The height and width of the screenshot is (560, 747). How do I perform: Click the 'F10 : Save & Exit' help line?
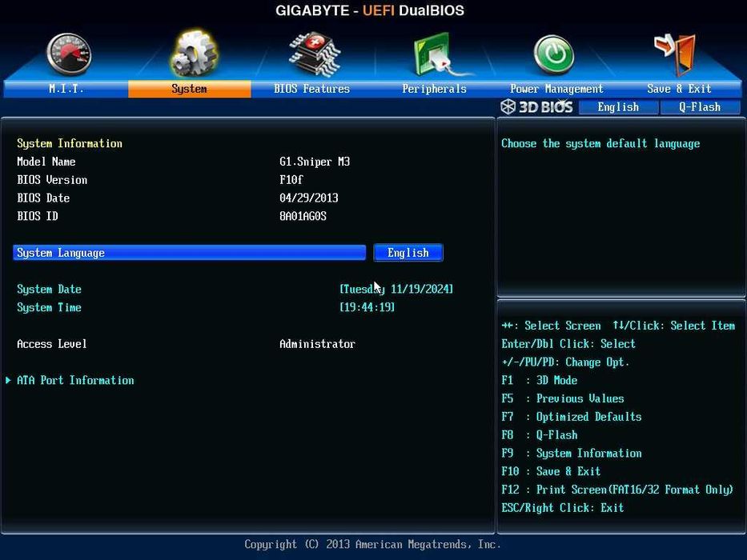click(551, 471)
